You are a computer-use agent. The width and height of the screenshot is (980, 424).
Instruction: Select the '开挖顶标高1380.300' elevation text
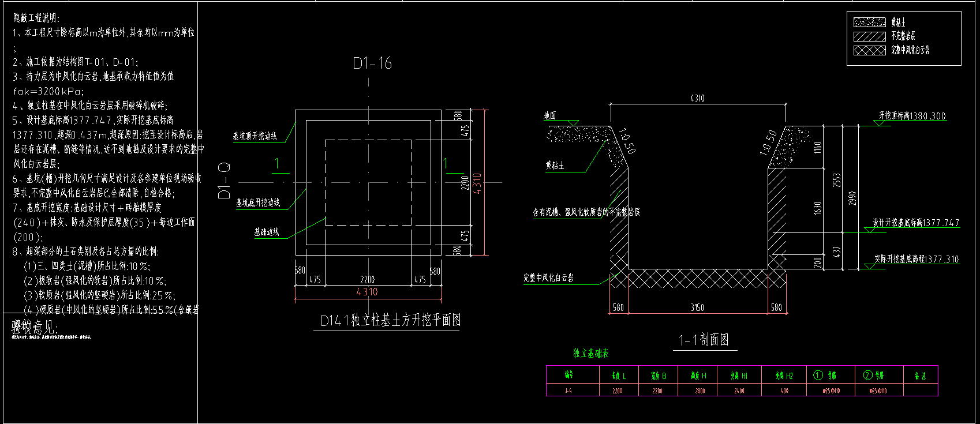click(912, 116)
